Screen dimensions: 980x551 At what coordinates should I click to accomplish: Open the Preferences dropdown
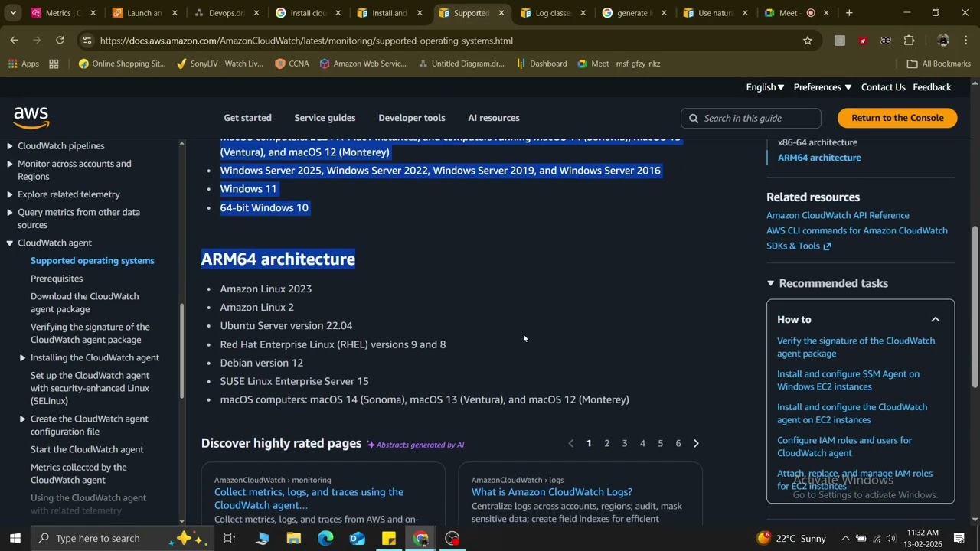(822, 87)
